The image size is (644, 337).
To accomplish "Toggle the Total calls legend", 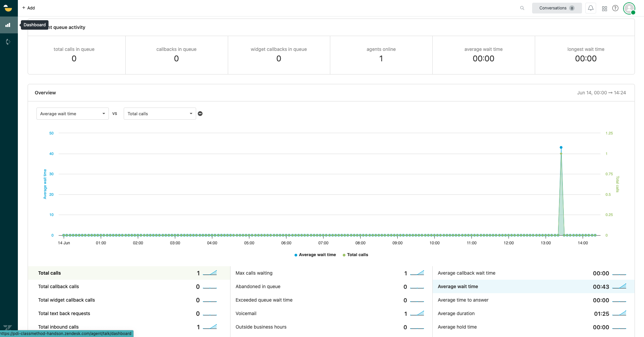I will click(355, 255).
